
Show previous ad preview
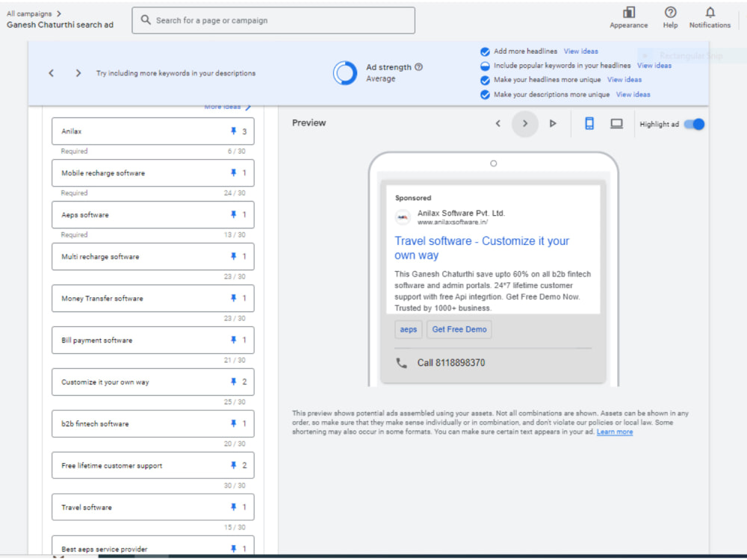point(498,123)
